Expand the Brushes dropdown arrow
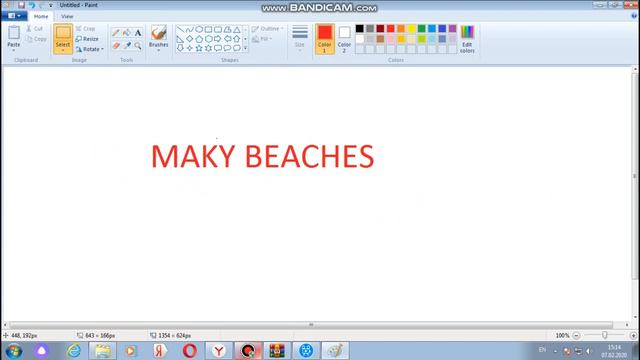 pos(158,50)
